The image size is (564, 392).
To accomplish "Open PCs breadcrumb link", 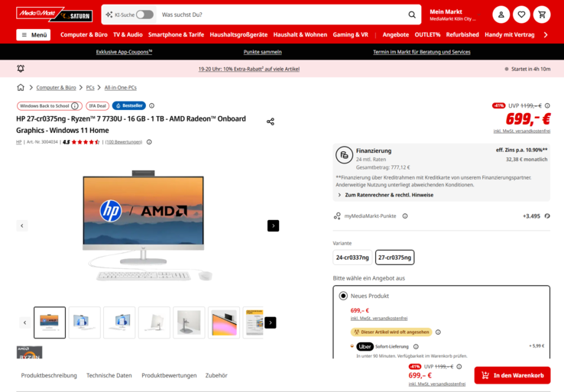I will pyautogui.click(x=90, y=87).
